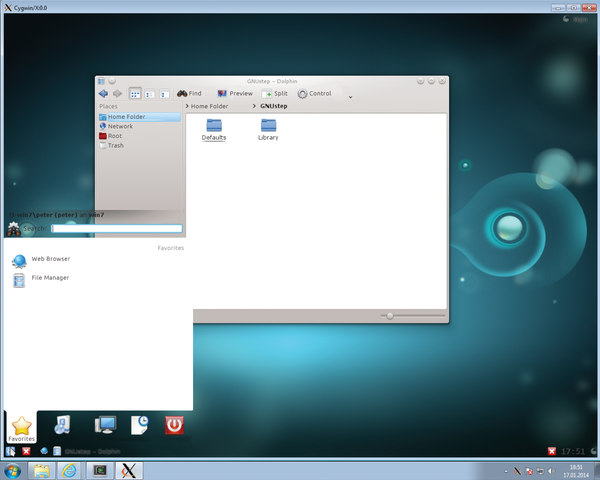Open Dolphin's Control menu
600x480 pixels.
point(315,93)
